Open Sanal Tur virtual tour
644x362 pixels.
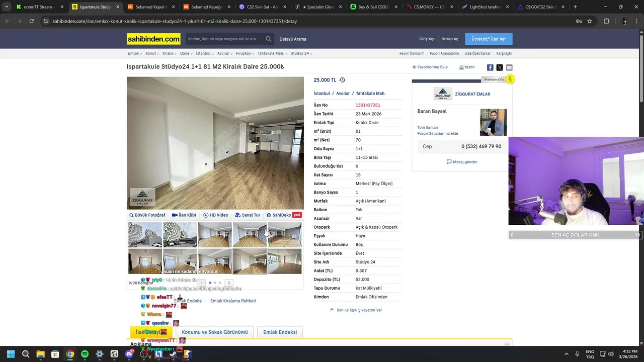click(x=247, y=215)
